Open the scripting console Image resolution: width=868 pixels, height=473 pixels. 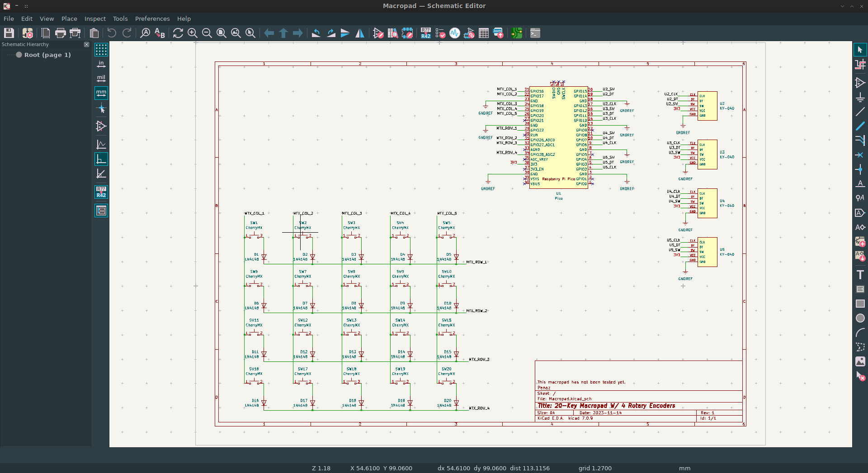[535, 33]
